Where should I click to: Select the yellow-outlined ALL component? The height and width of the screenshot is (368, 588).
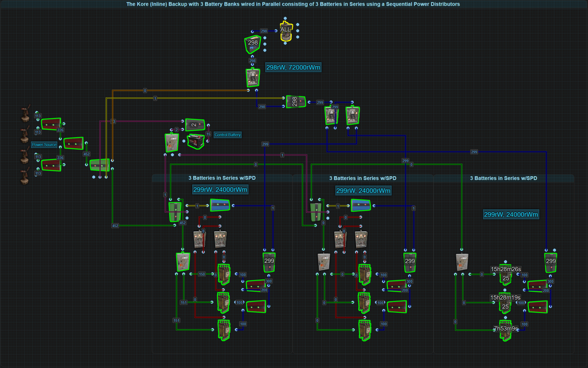point(286,31)
